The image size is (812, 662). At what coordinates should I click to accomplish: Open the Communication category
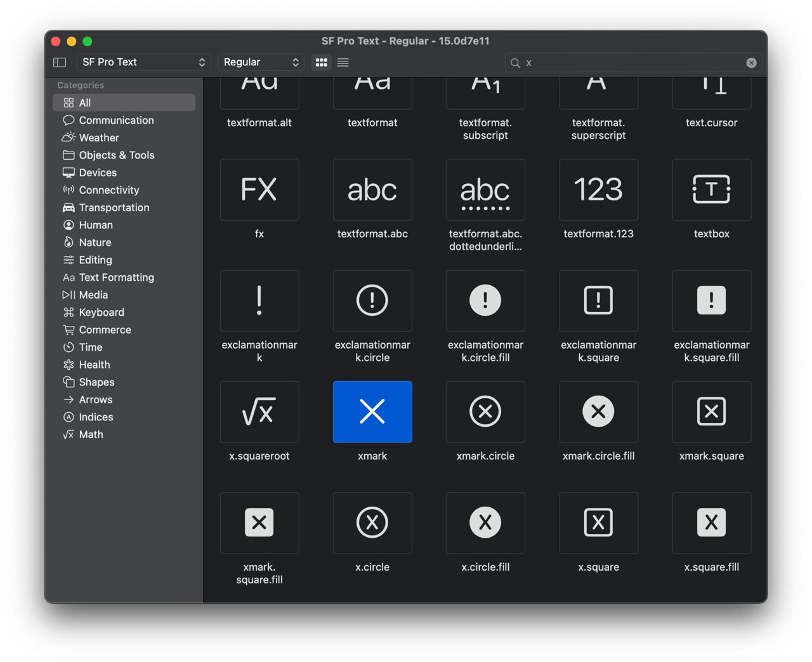coord(124,120)
